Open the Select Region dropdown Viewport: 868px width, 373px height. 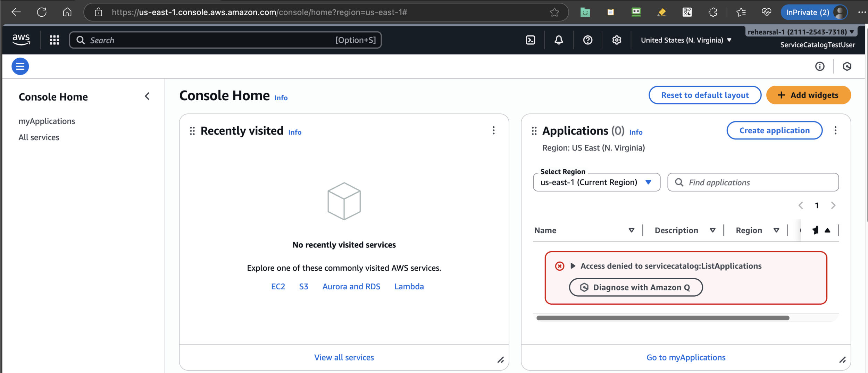point(596,182)
